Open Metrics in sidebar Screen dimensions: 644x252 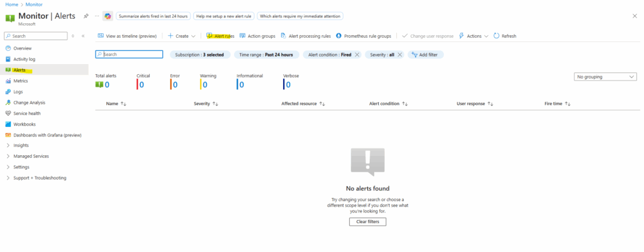[21, 81]
